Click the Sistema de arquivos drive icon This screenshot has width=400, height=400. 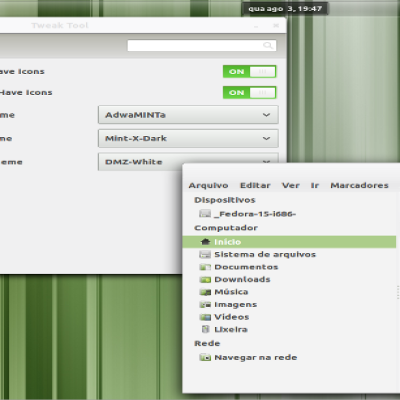(205, 254)
